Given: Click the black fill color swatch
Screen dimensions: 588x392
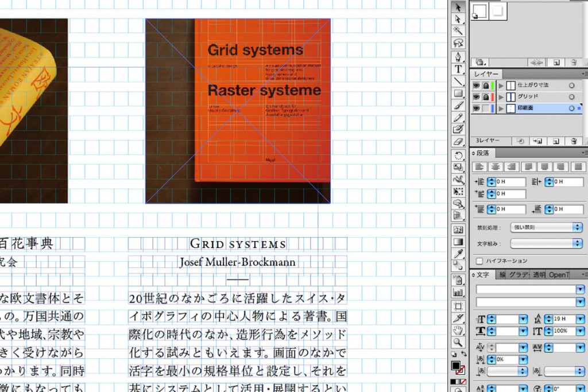Looking at the screenshot, I should coord(455,366).
